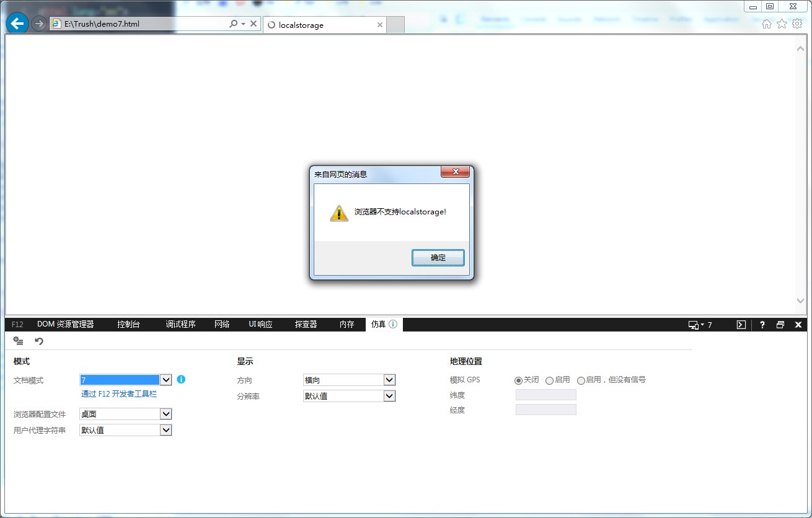Open browser Home page icon
812x518 pixels.
(767, 24)
